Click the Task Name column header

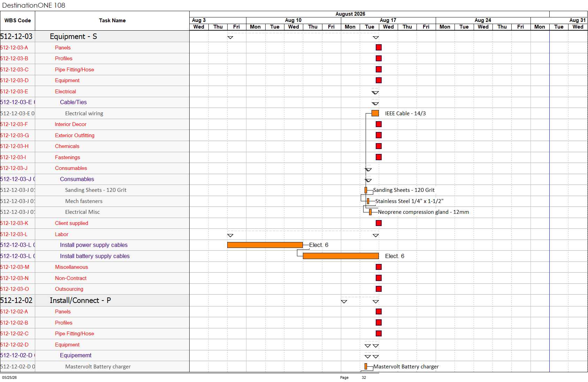pyautogui.click(x=112, y=21)
